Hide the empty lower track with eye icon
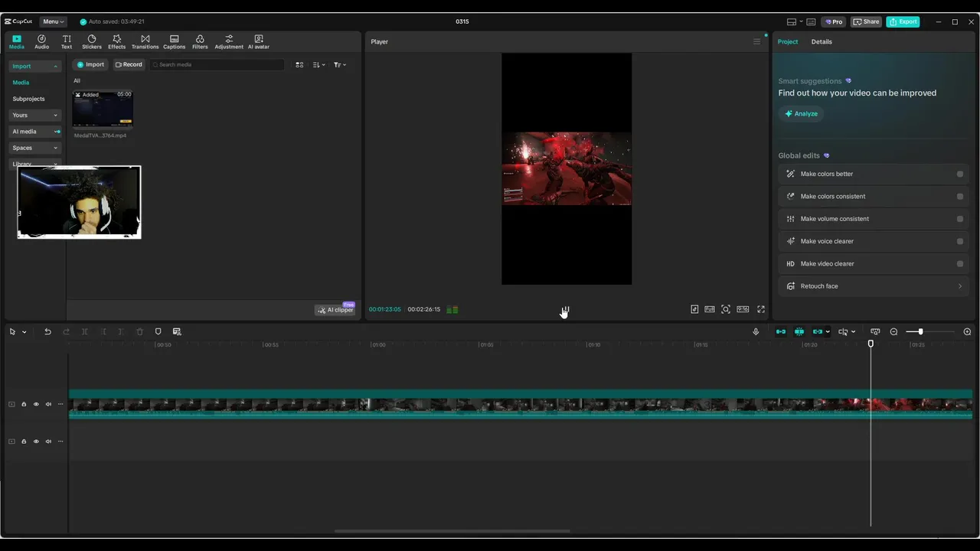 [x=36, y=441]
